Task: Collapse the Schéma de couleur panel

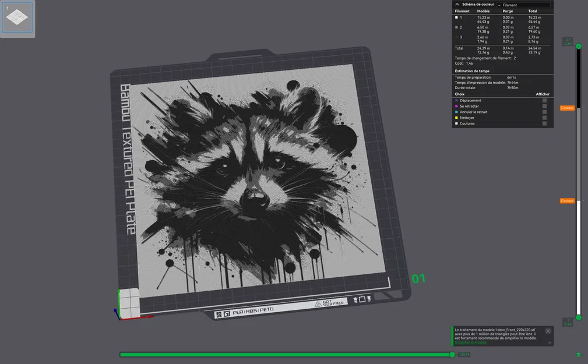Action: pos(458,5)
